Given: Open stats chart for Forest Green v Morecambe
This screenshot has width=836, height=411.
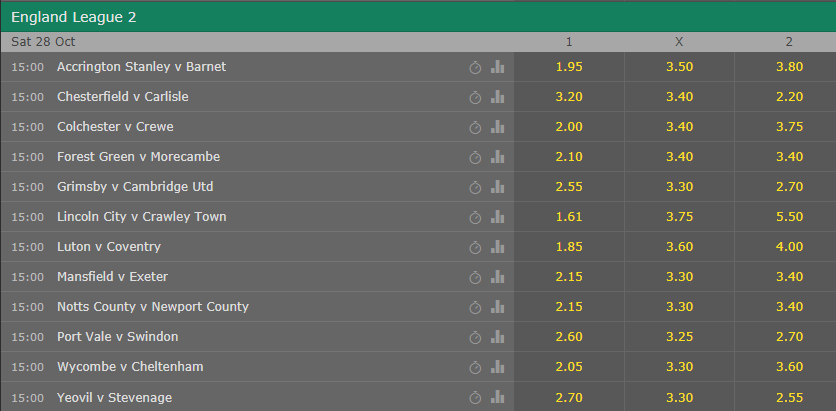Looking at the screenshot, I should 498,157.
